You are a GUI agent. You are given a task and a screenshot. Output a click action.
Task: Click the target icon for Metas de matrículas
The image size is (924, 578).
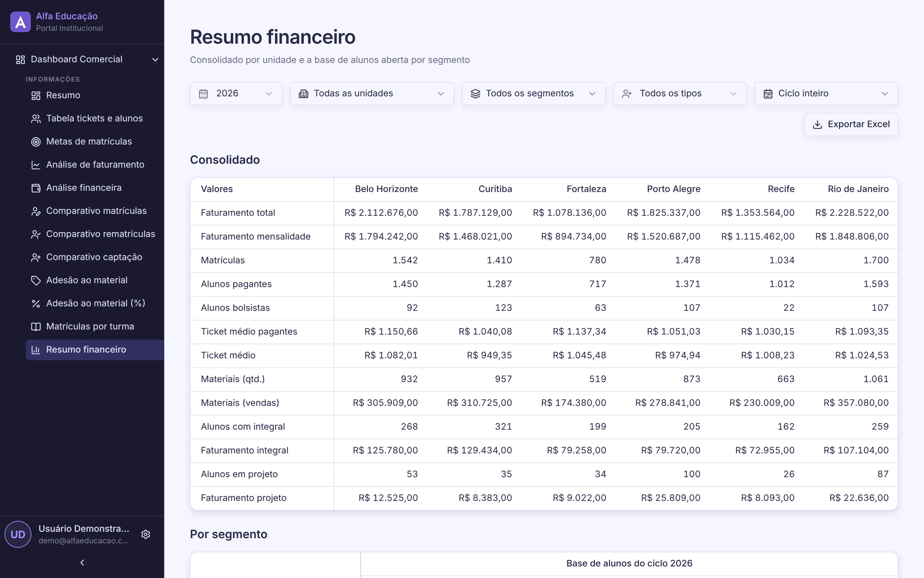pos(36,142)
